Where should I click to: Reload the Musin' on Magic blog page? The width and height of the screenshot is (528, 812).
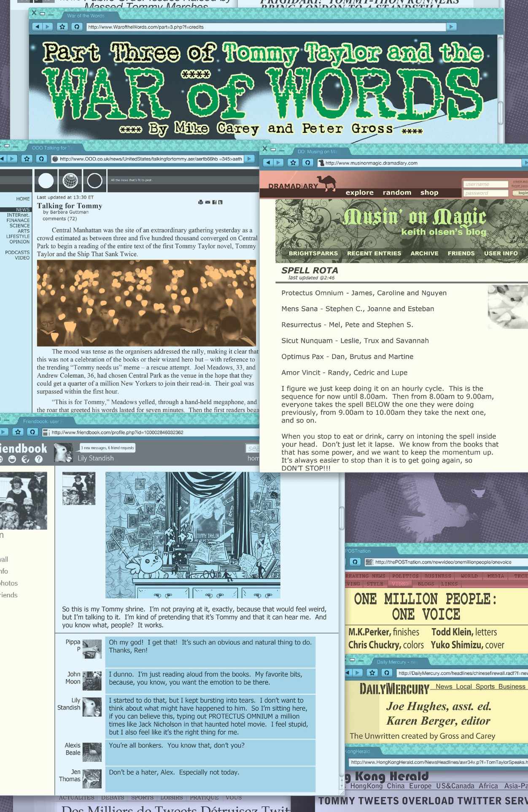(x=307, y=162)
